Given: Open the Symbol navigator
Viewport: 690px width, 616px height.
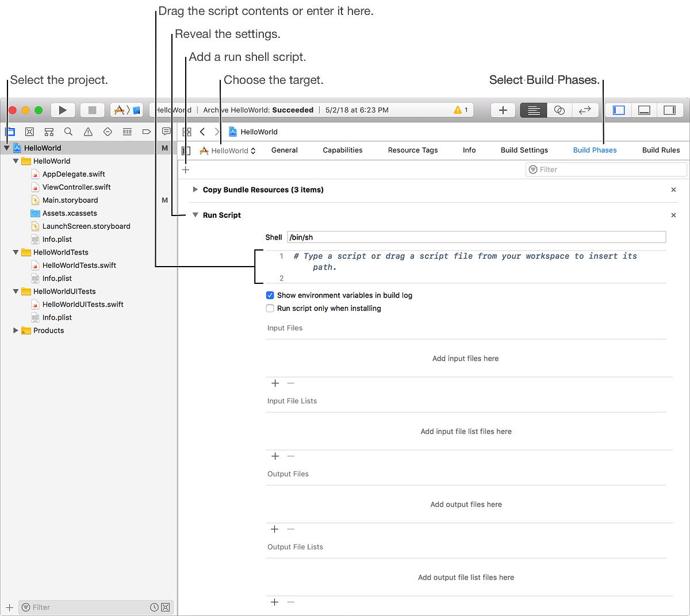Looking at the screenshot, I should [49, 132].
